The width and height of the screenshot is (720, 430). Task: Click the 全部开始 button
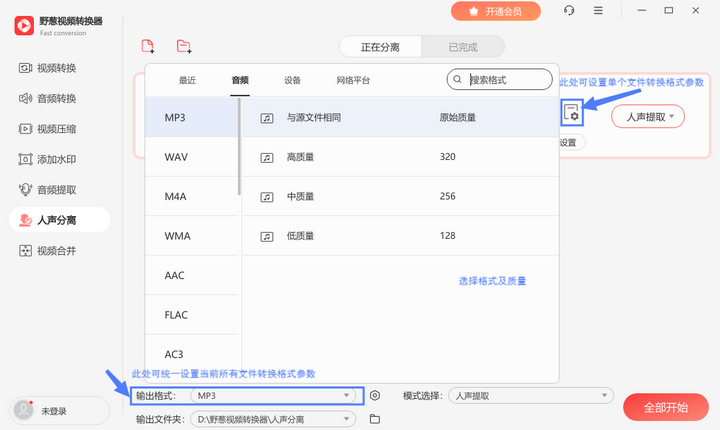666,407
